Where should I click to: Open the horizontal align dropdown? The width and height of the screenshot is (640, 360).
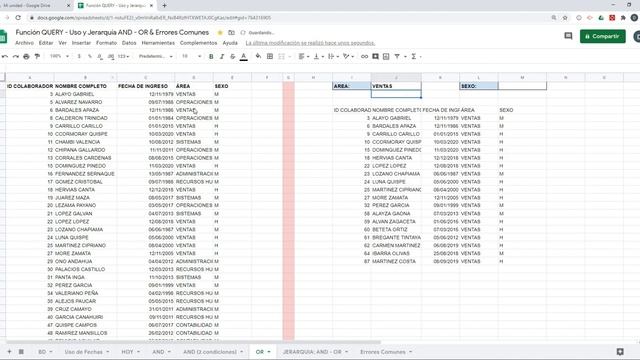point(304,56)
